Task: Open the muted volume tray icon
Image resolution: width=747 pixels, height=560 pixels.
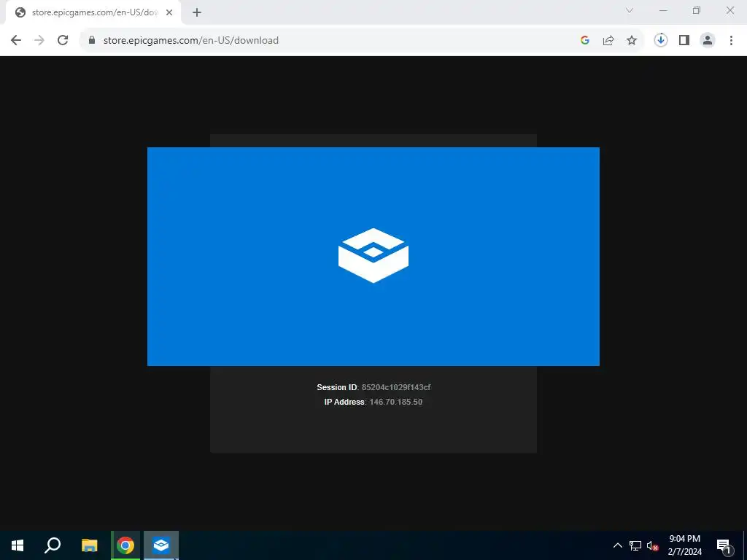Action: coord(652,545)
